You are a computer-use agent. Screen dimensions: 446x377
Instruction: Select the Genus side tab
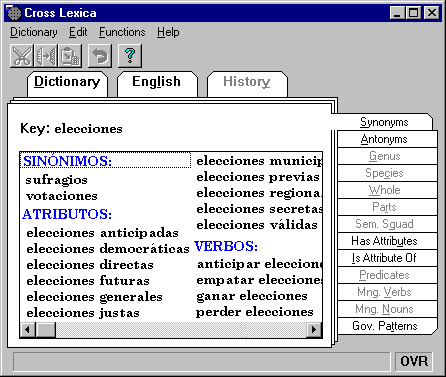coord(387,156)
